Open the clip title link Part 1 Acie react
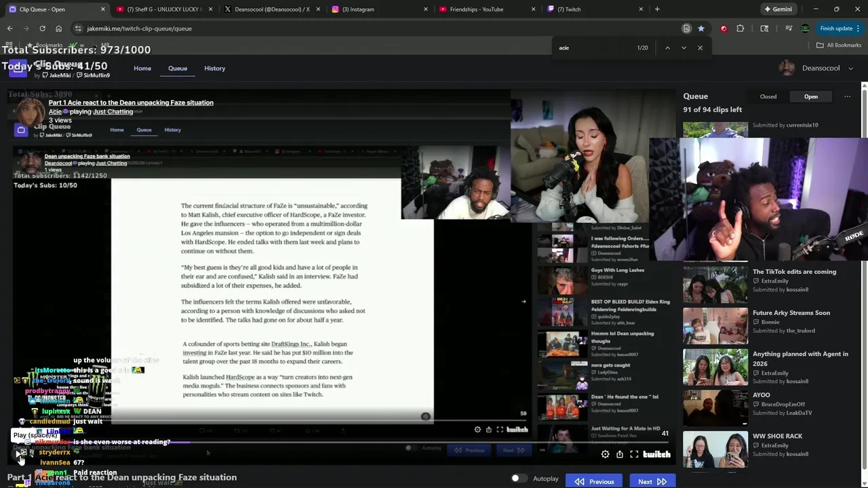 click(x=131, y=102)
